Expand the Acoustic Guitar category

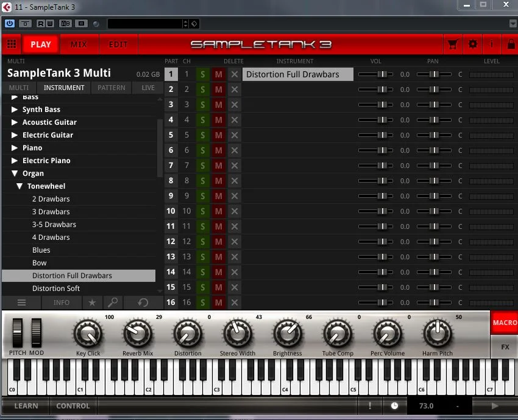point(14,122)
